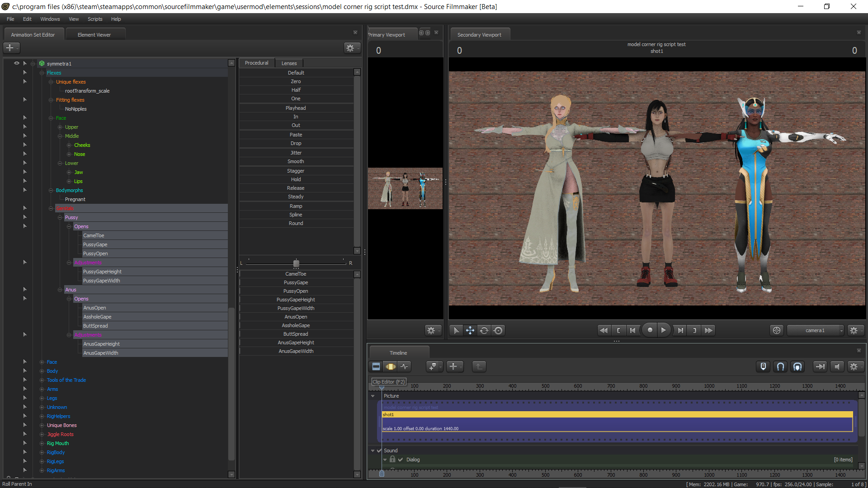
Task: Switch to the Lenses tab
Action: coord(289,63)
